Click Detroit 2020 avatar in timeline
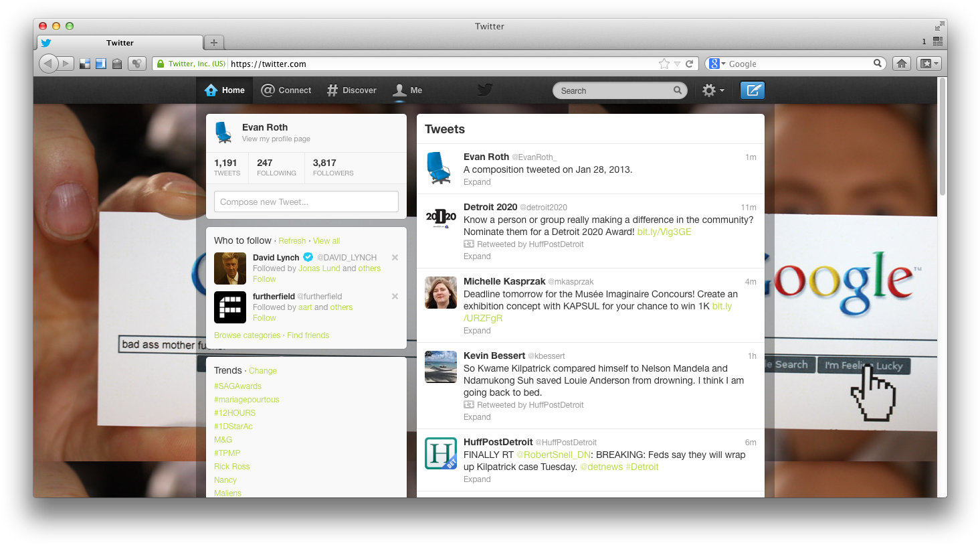Viewport: 980px width, 545px height. 441,218
